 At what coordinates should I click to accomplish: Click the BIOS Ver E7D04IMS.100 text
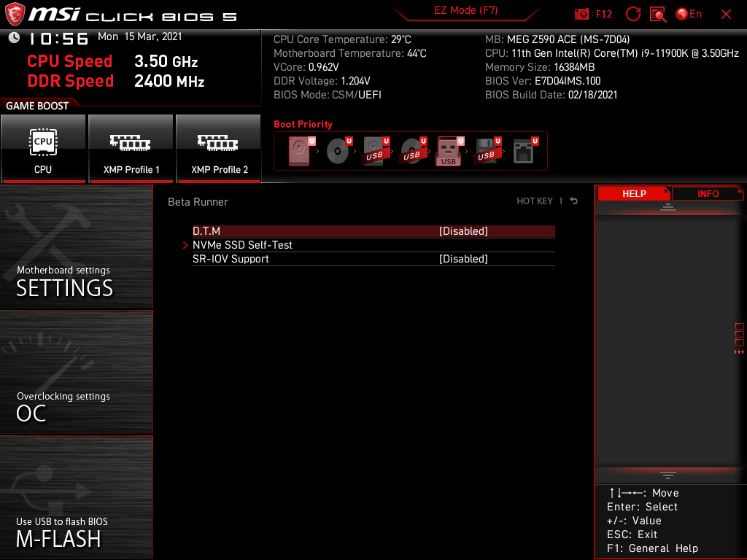(x=543, y=81)
